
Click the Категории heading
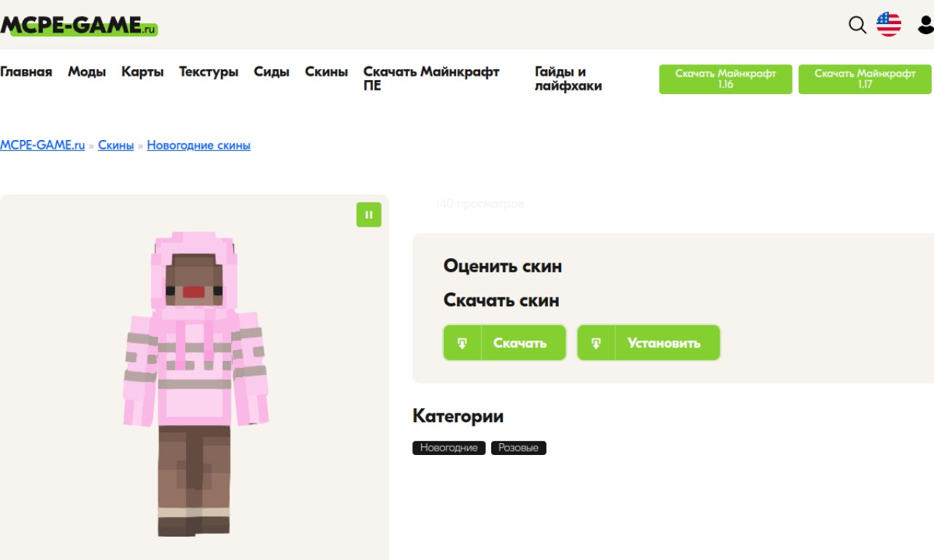tap(458, 416)
